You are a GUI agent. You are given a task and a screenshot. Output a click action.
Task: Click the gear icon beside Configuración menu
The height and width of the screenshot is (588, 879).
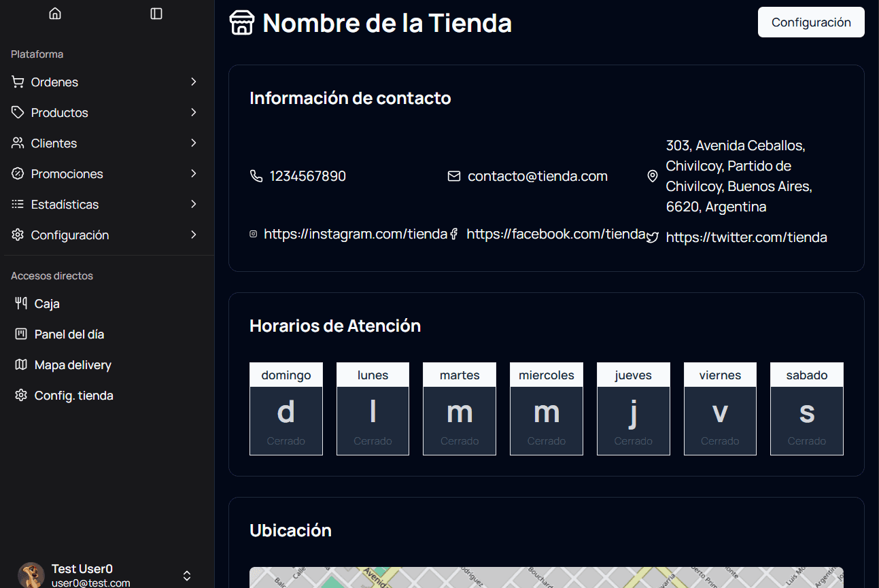tap(18, 235)
